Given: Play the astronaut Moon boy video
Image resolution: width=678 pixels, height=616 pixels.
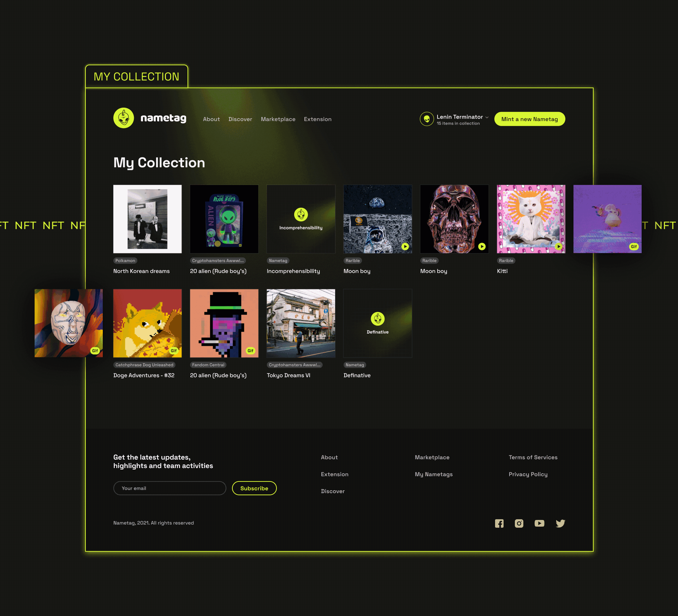Looking at the screenshot, I should click(405, 246).
